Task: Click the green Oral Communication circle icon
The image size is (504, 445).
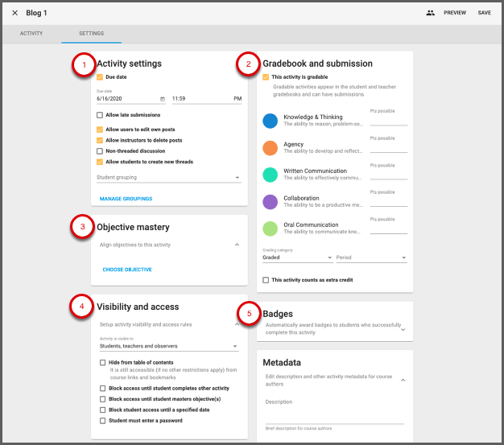Action: click(271, 229)
